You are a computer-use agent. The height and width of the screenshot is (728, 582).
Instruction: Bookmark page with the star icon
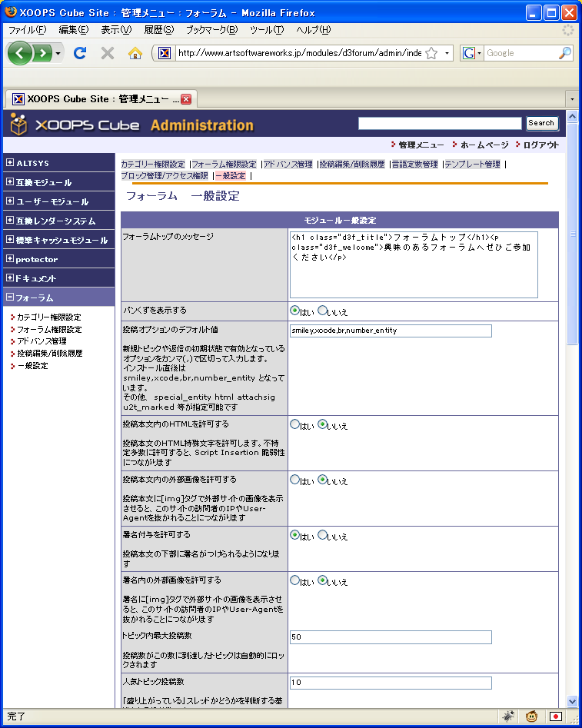coord(431,53)
